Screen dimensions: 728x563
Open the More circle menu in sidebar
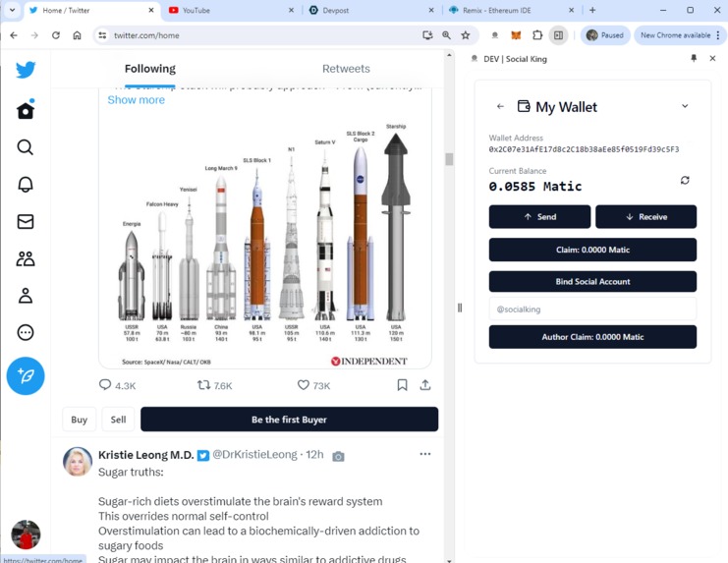pyautogui.click(x=26, y=332)
